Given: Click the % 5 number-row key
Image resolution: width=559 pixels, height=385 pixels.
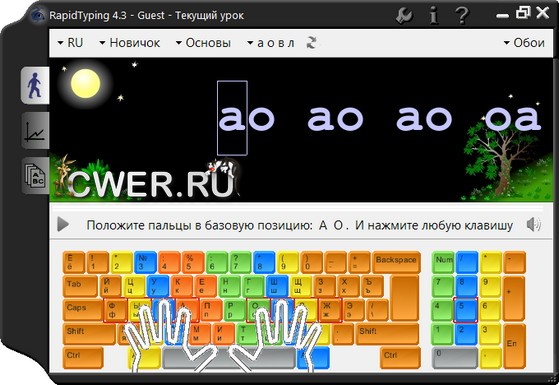Looking at the screenshot, I should tap(193, 262).
